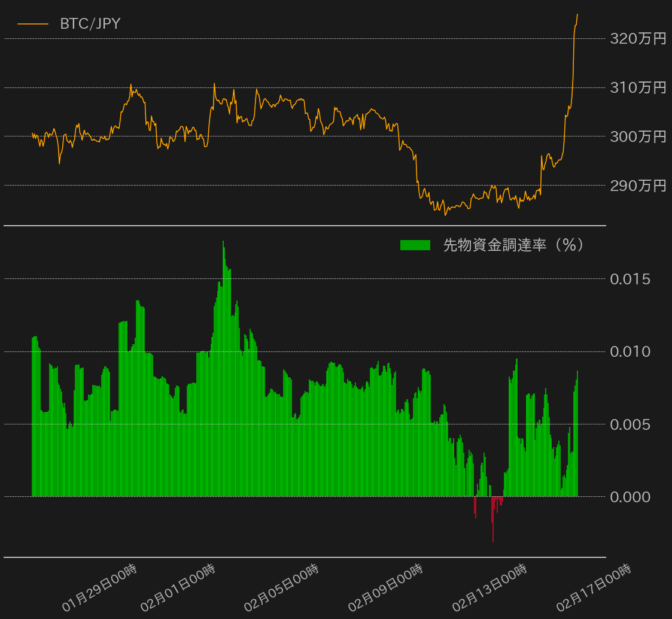
Task: Click the orange BTC/JPY legend line swatch
Action: 33,24
